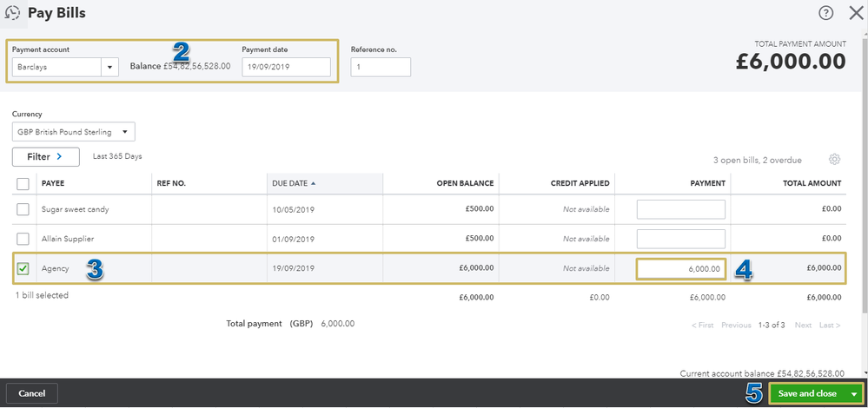This screenshot has height=408, width=868.
Task: Open table settings gear icon
Action: tap(835, 160)
